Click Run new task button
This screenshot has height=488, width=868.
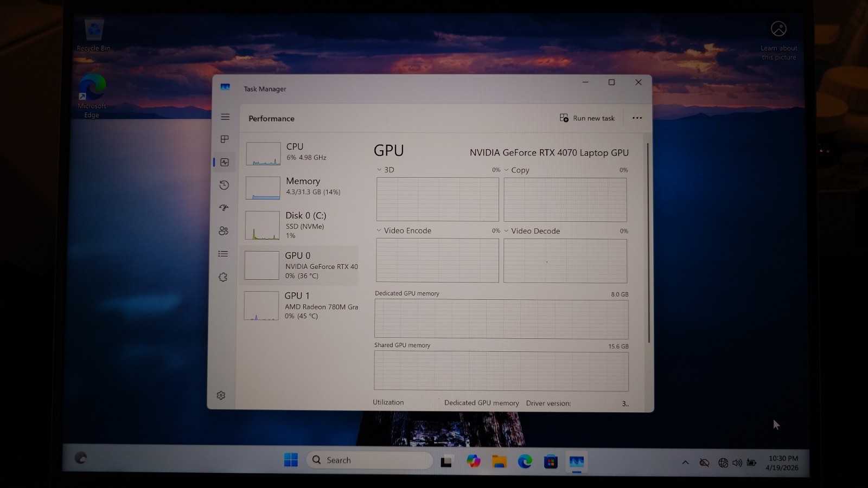click(587, 118)
